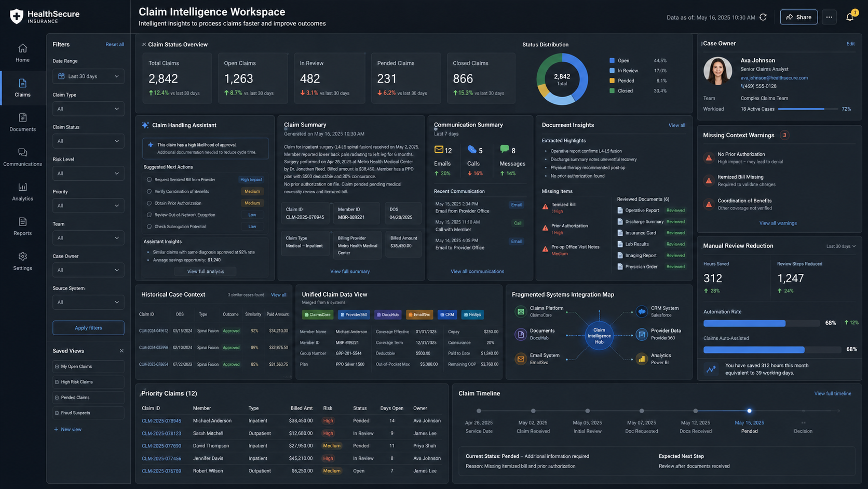Open the Documents sidebar icon
Viewport: 868px width, 489px height.
point(22,118)
